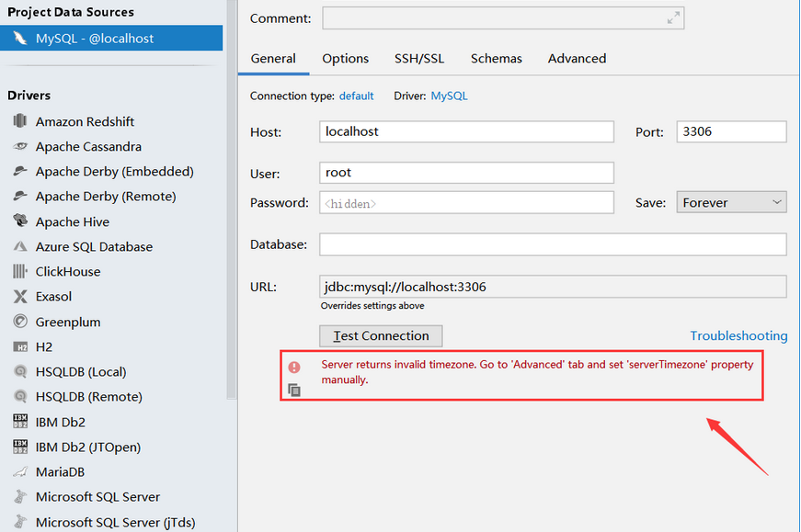Image resolution: width=801 pixels, height=532 pixels.
Task: Click the H2 driver icon
Action: point(20,347)
